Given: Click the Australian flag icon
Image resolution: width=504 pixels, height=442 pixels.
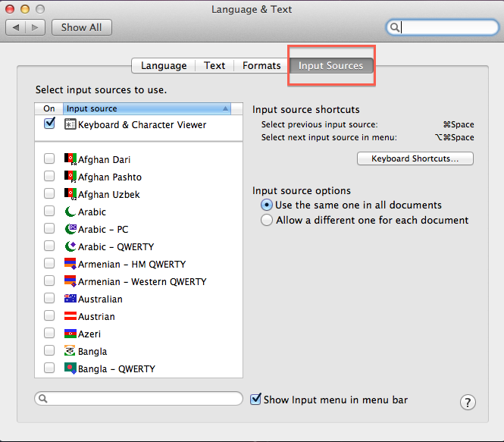Looking at the screenshot, I should (70, 299).
